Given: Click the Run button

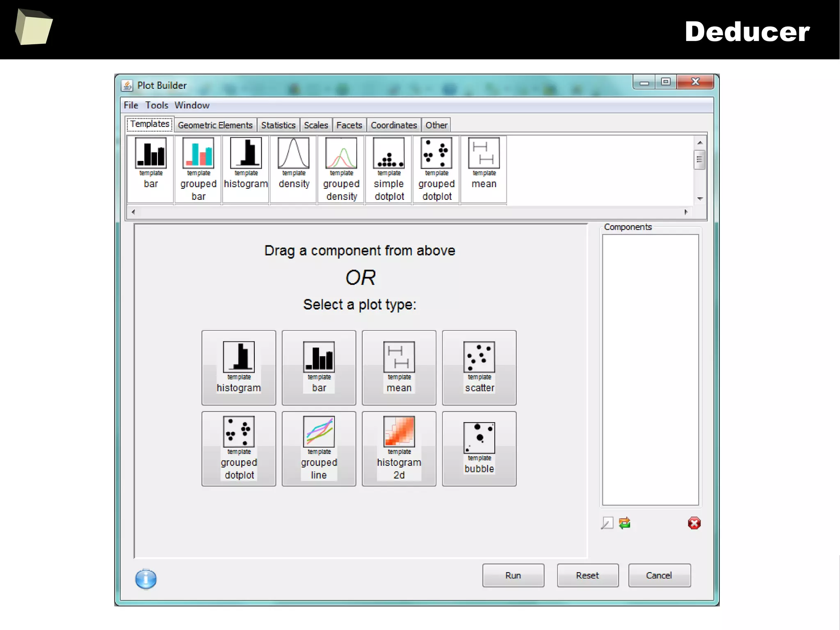Looking at the screenshot, I should 513,575.
